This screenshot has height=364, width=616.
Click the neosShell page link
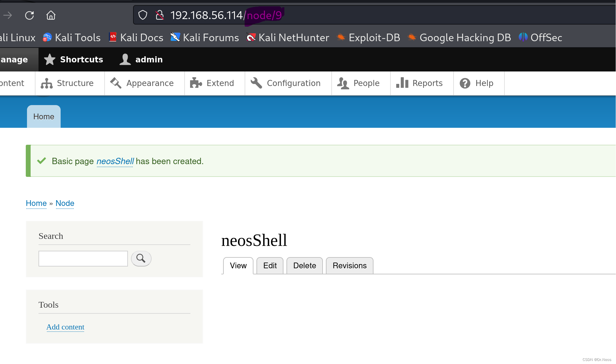(115, 161)
